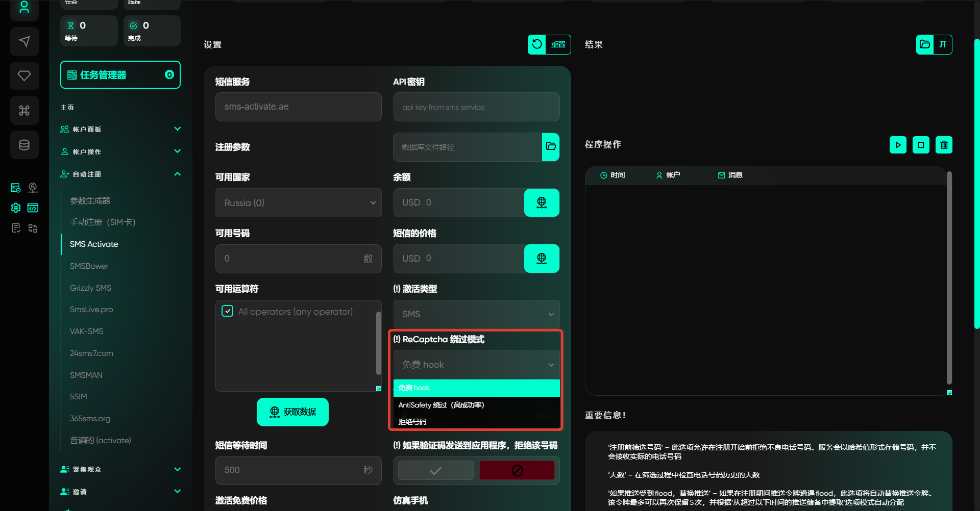Choose AntiSafety 绕过 option in list
Screen dimensions: 980x511
[441, 405]
